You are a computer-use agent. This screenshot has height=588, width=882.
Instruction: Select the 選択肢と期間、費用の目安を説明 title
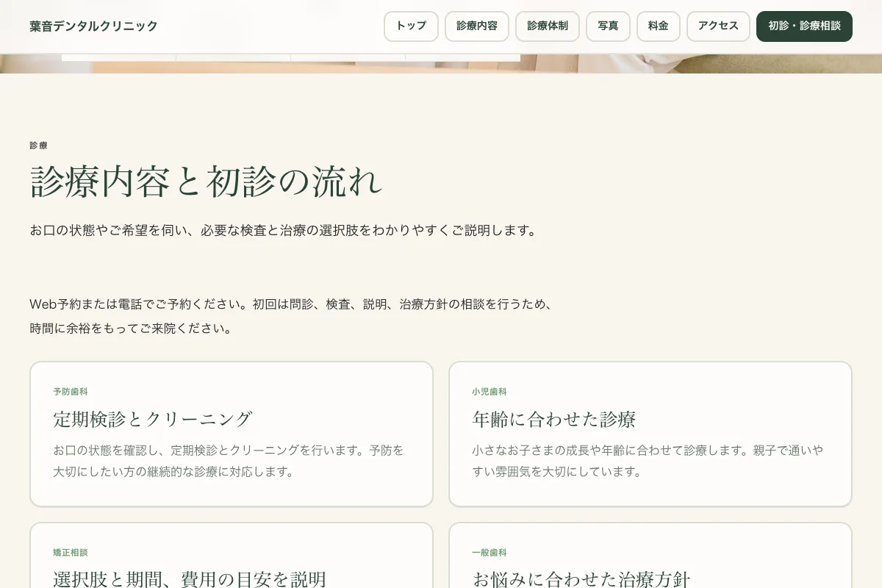tap(190, 578)
